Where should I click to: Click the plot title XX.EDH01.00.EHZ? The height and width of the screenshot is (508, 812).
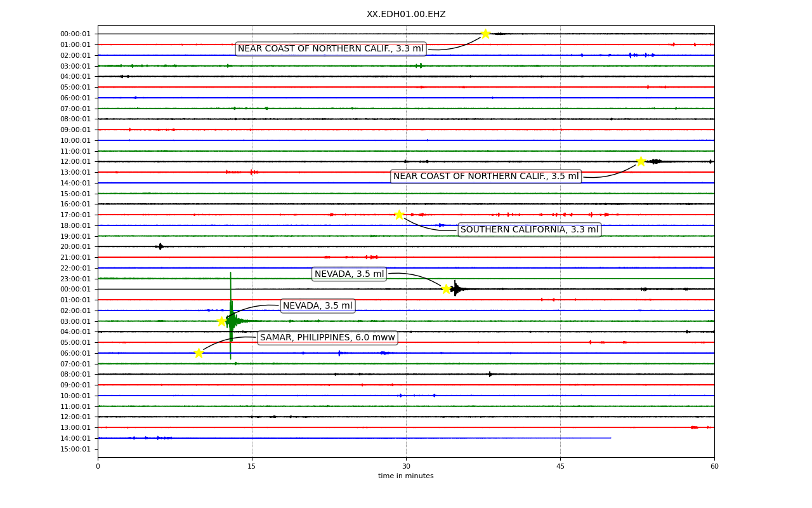(x=406, y=15)
